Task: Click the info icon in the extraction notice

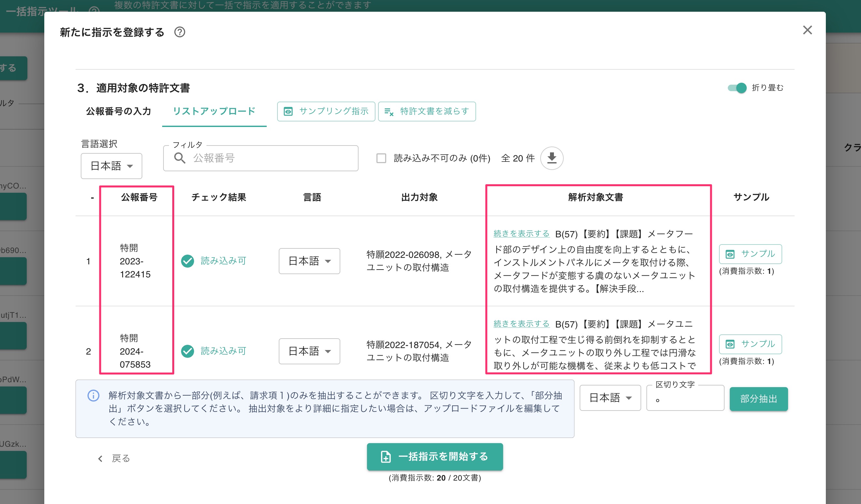Action: (93, 396)
